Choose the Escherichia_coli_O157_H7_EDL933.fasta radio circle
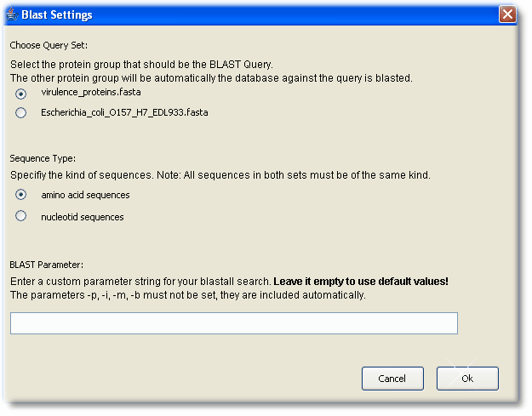This screenshot has height=416, width=532. pyautogui.click(x=21, y=112)
